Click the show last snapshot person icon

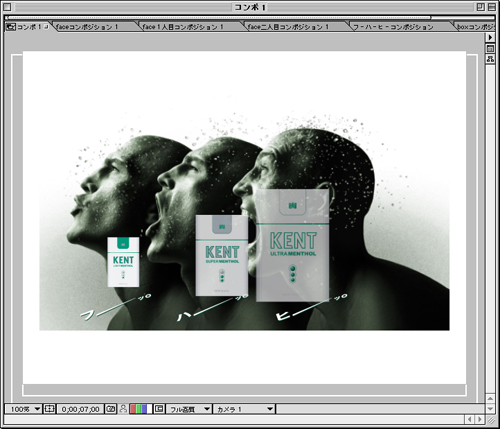[123, 409]
